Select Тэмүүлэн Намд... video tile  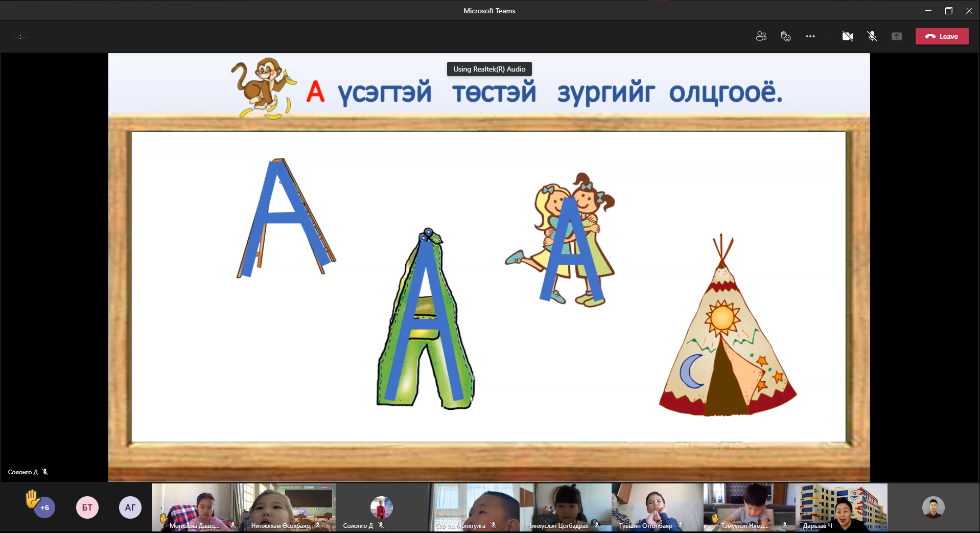pyautogui.click(x=750, y=507)
